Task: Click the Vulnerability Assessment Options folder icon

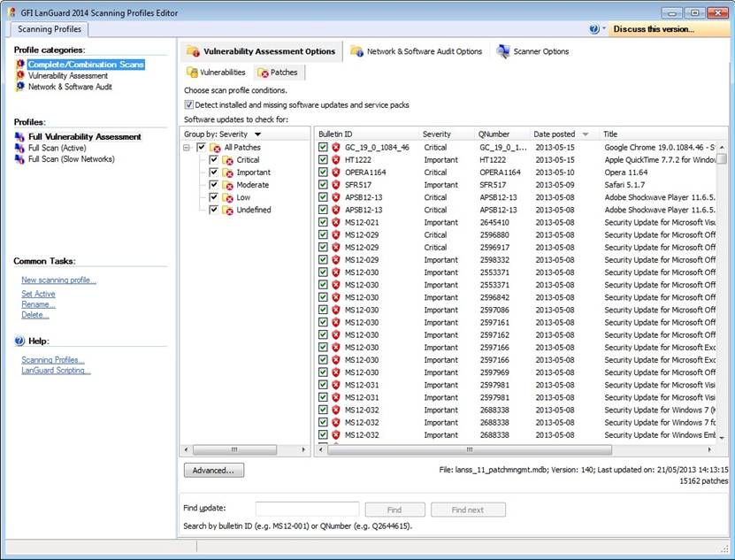Action: coord(193,51)
